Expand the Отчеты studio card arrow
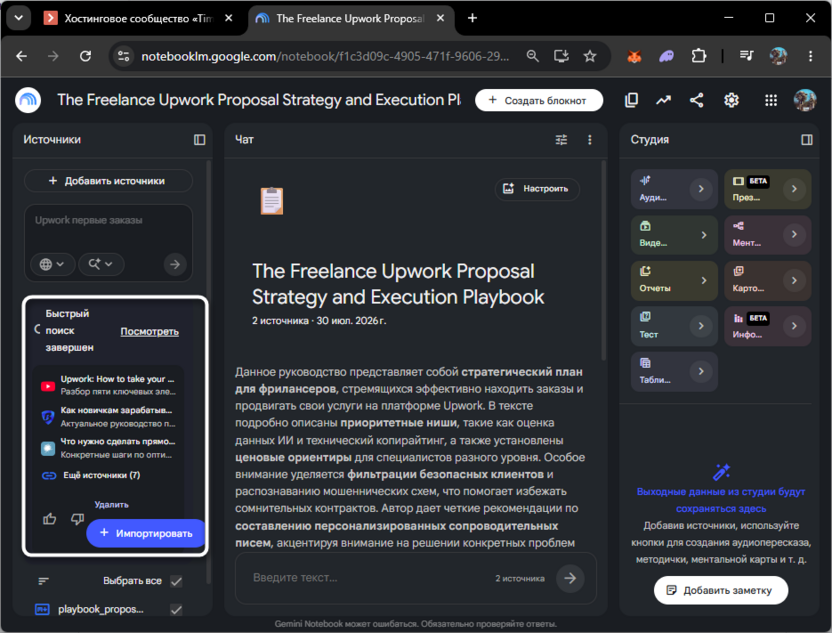832x633 pixels. [704, 280]
